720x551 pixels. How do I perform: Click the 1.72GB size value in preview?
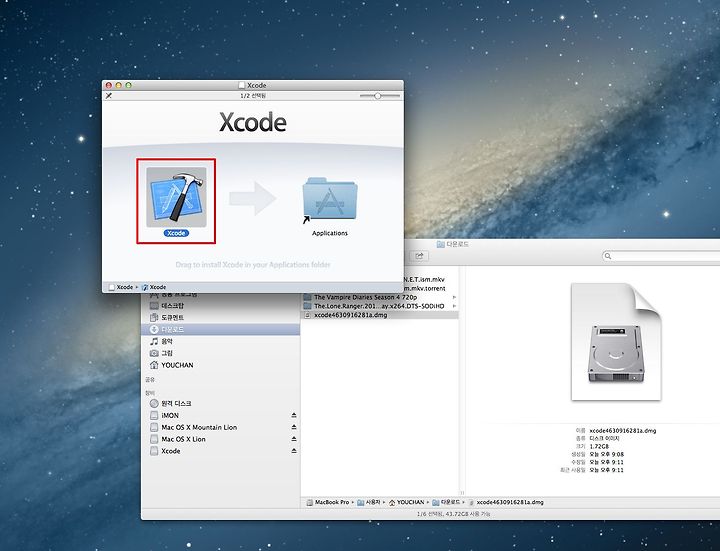click(x=599, y=446)
